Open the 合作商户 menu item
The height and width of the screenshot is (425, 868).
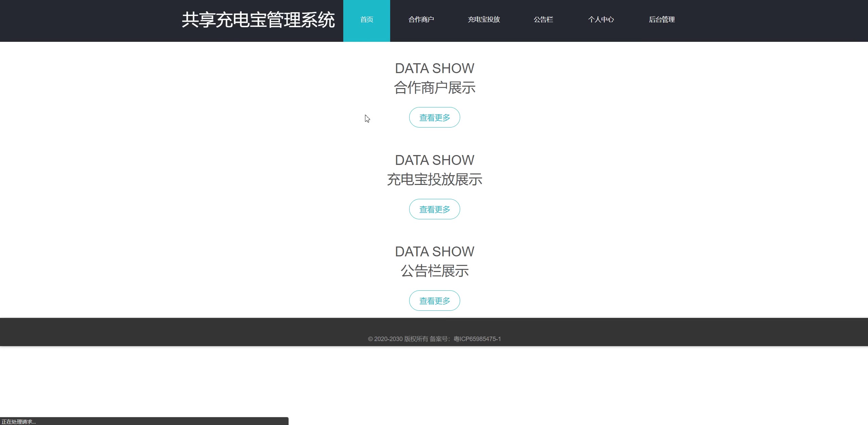coord(421,20)
